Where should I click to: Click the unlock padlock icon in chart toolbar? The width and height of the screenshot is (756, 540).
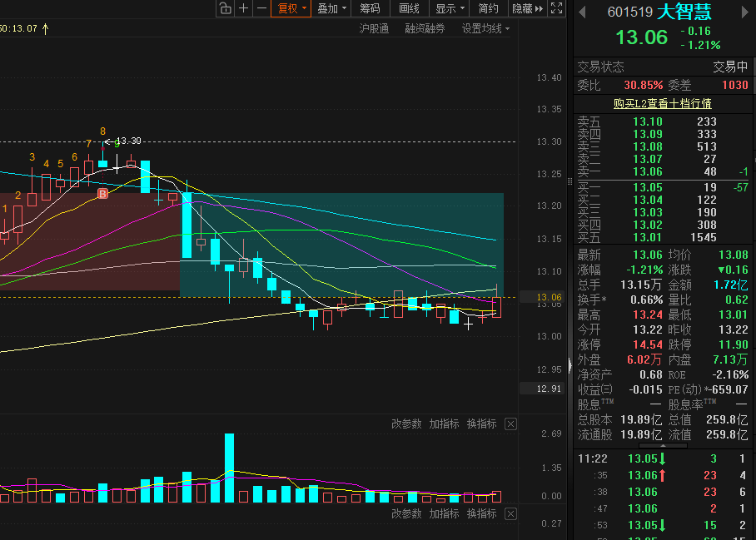225,8
